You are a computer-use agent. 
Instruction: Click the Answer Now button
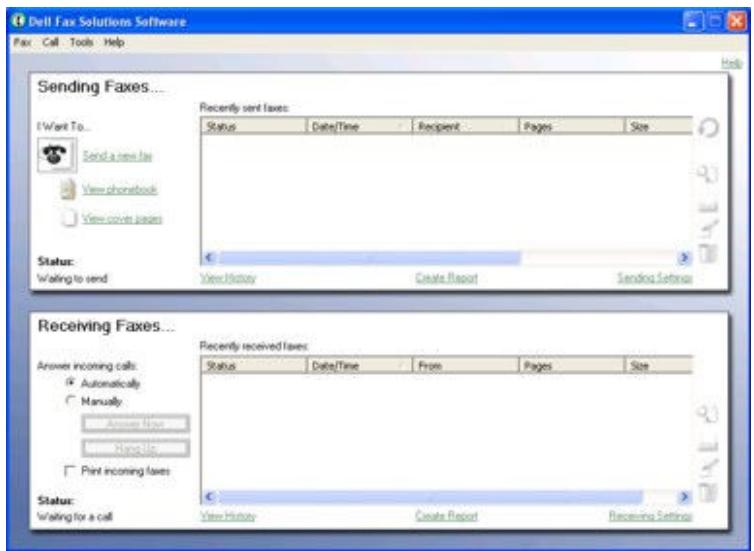pos(136,424)
